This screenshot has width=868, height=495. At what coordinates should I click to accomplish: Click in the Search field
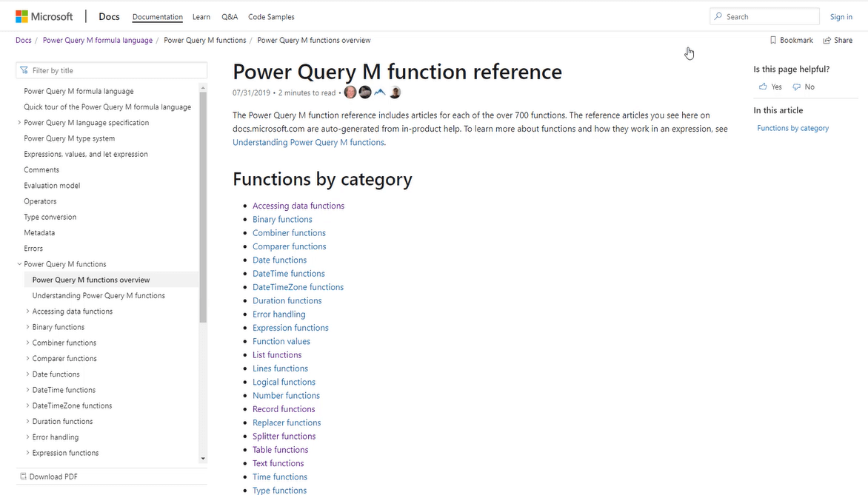(x=764, y=16)
